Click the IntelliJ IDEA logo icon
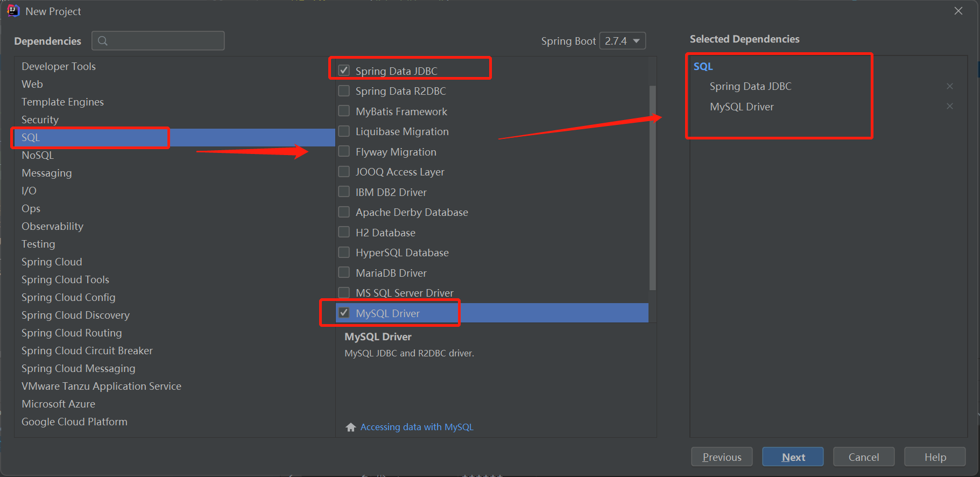The height and width of the screenshot is (477, 980). 13,11
